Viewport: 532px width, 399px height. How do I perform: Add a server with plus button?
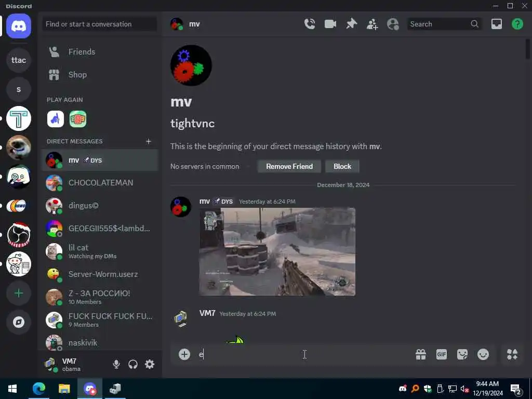click(x=19, y=293)
